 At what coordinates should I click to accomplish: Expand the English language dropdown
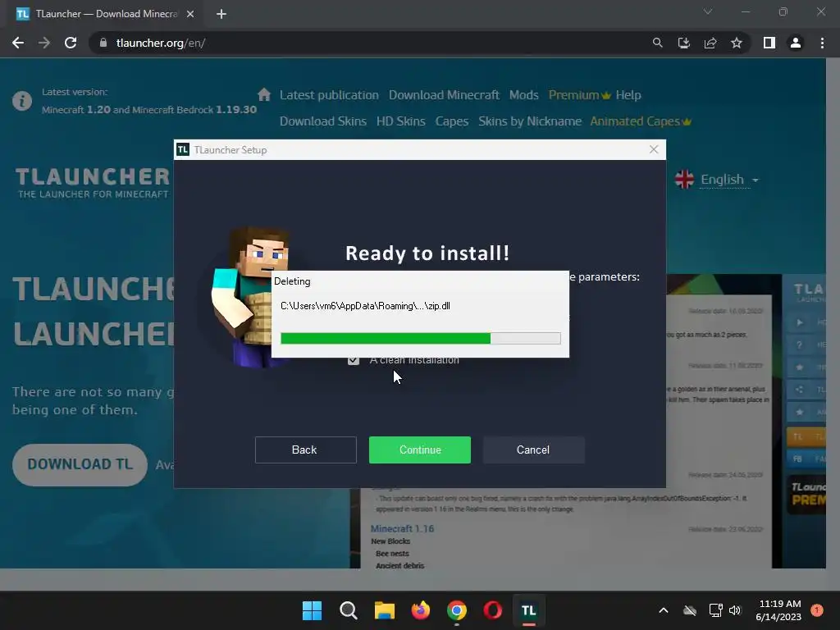(x=729, y=180)
